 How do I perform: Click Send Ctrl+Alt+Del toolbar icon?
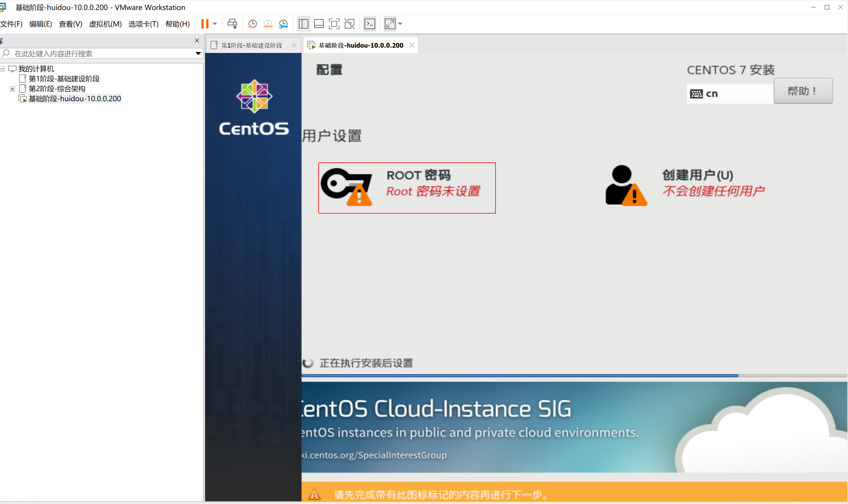(233, 24)
